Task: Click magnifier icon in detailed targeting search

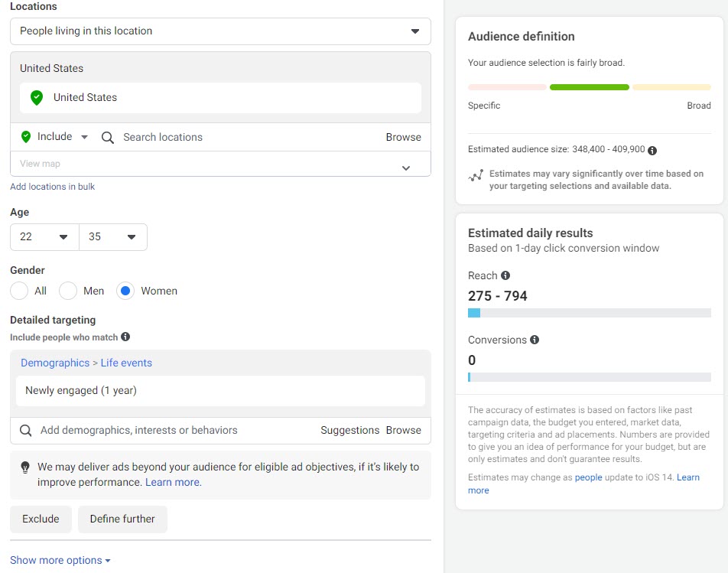Action: [25, 431]
